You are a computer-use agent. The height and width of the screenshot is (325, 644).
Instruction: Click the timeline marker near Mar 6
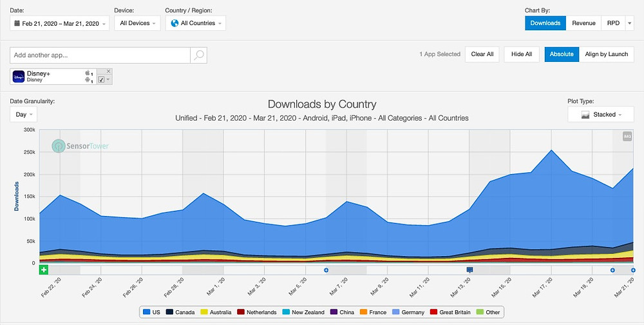click(326, 270)
